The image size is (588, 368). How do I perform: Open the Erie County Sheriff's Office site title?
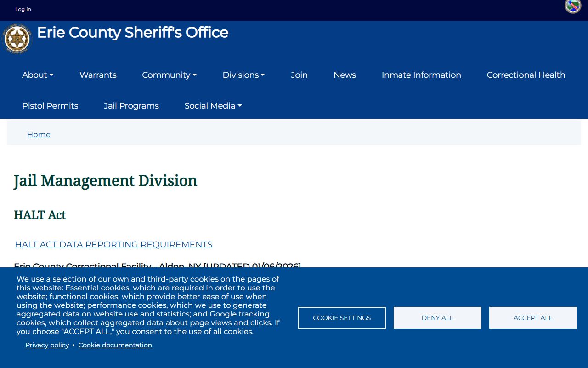[x=132, y=33]
